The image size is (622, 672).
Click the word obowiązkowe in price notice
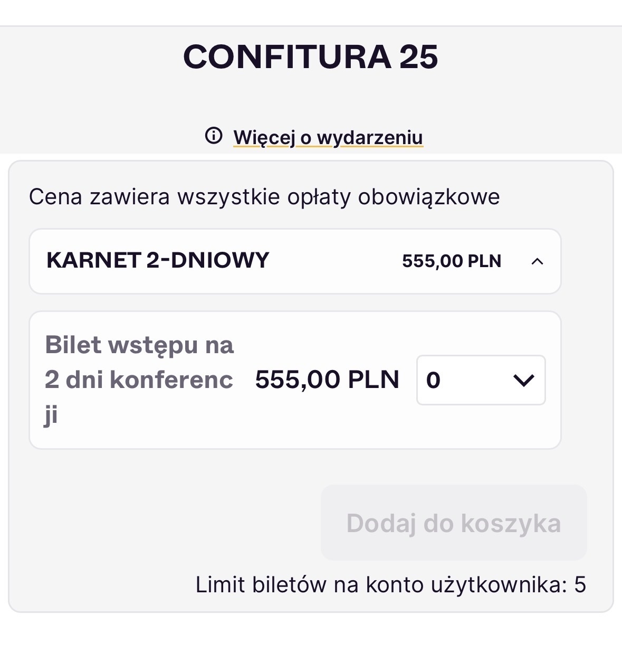point(428,197)
